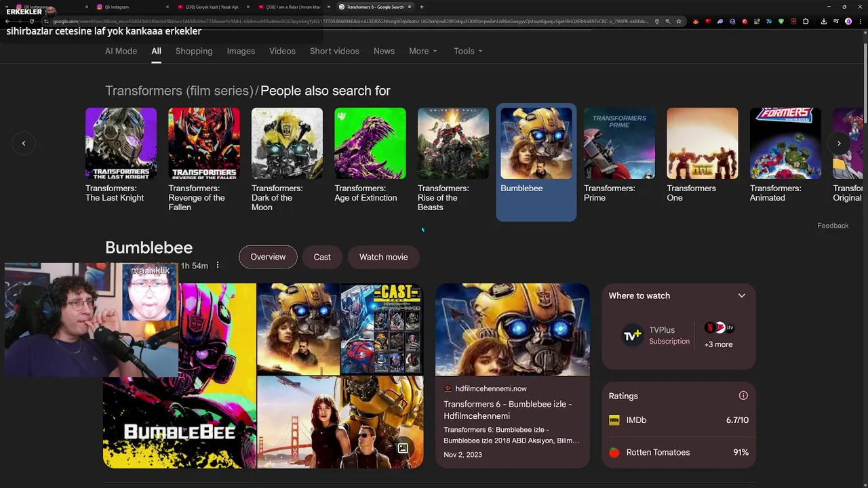The image size is (868, 488).
Task: Click the Watch movie chip
Action: (384, 257)
